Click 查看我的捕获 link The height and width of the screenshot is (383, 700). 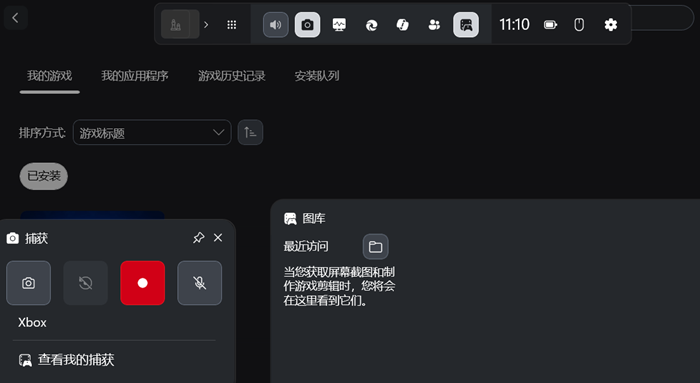tap(66, 360)
